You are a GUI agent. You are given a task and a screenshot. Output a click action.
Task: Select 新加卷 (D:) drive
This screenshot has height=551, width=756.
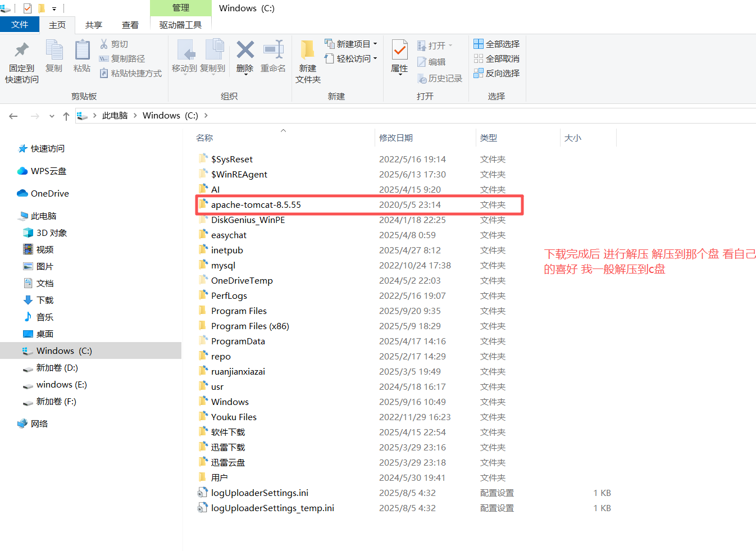[x=51, y=367]
